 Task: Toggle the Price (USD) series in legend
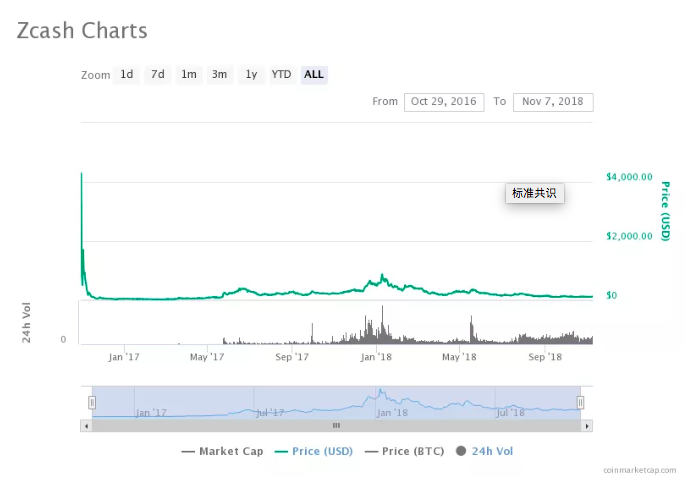314,451
